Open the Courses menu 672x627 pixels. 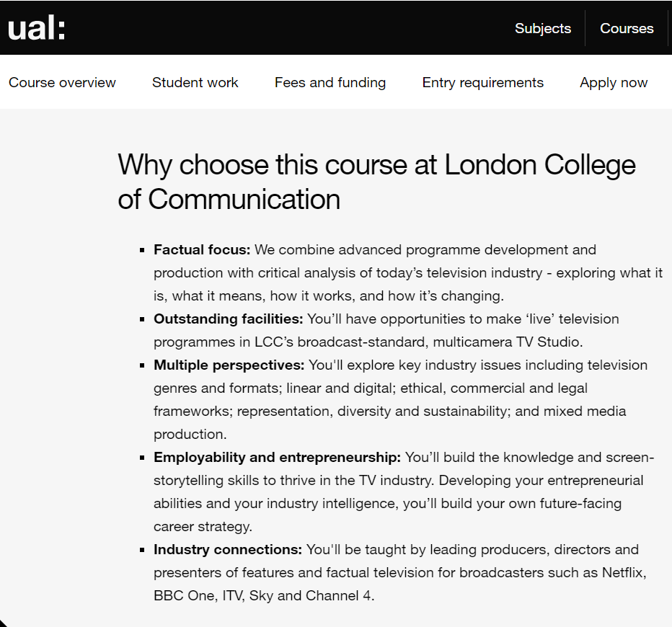coord(627,28)
